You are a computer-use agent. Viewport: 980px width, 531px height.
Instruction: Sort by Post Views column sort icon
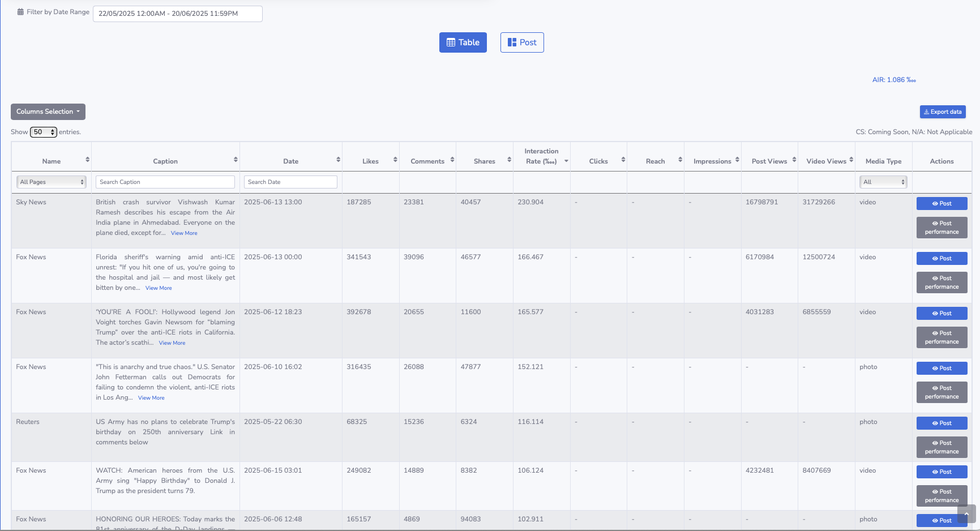pos(794,160)
